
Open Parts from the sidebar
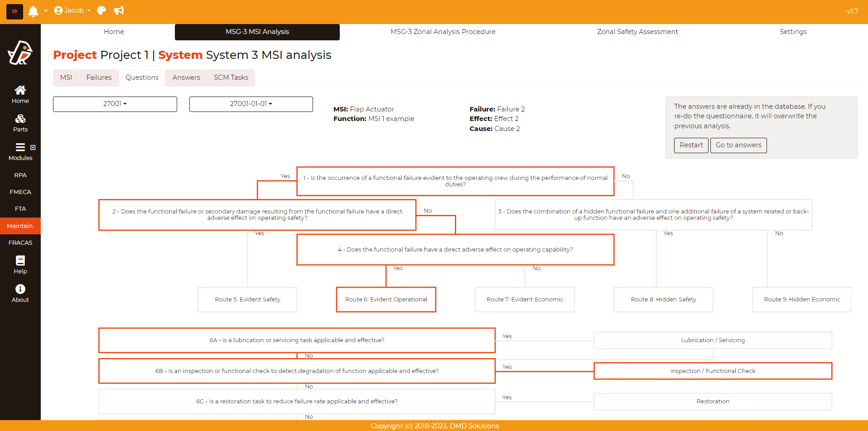[20, 123]
